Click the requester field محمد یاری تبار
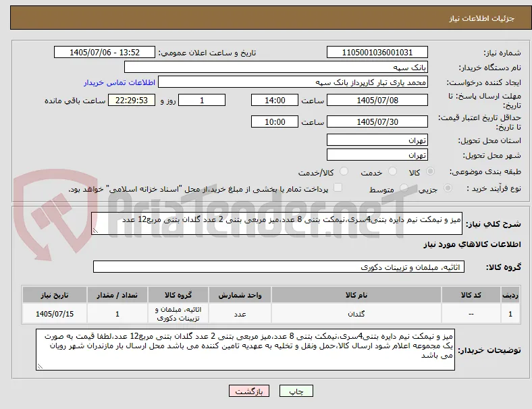Image resolution: width=532 pixels, height=409 pixels. point(293,82)
